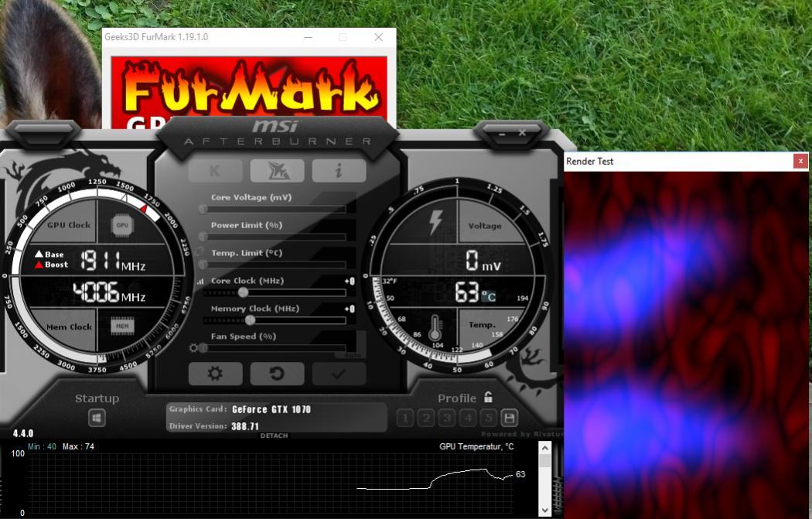812x519 pixels.
Task: Click the DETACH monitor label
Action: (274, 435)
